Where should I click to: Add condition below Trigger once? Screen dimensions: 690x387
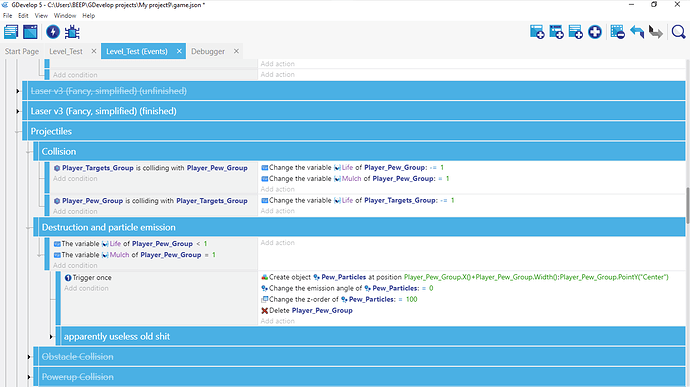86,288
